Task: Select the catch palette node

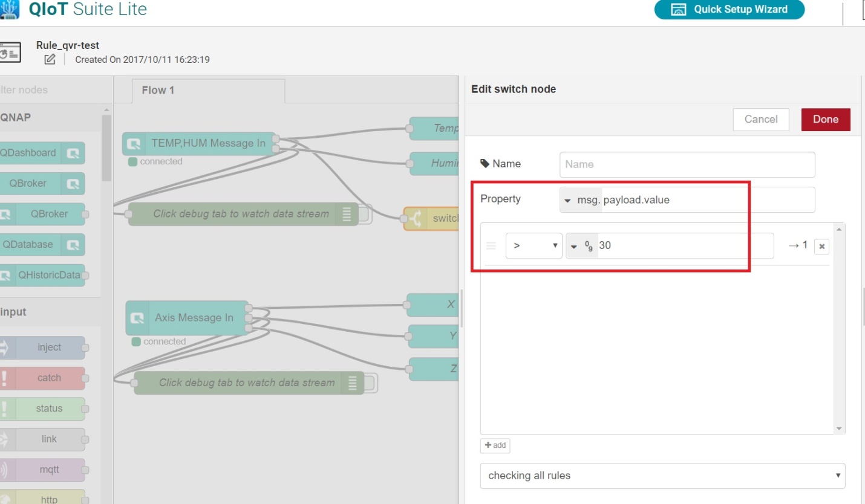Action: coord(41,378)
